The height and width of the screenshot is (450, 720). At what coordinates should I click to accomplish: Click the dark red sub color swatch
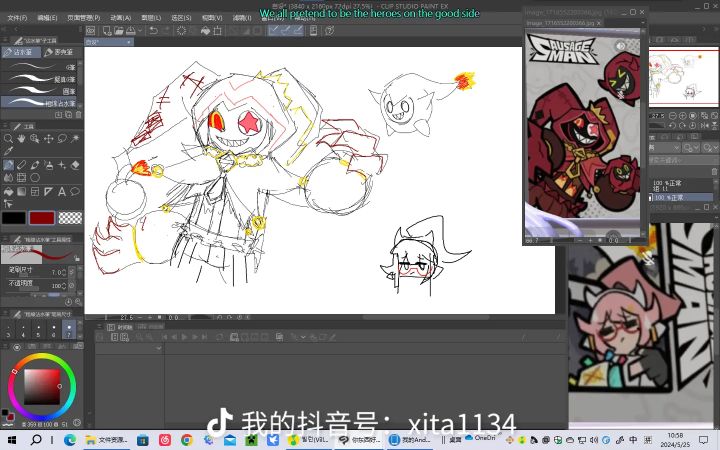click(x=42, y=218)
